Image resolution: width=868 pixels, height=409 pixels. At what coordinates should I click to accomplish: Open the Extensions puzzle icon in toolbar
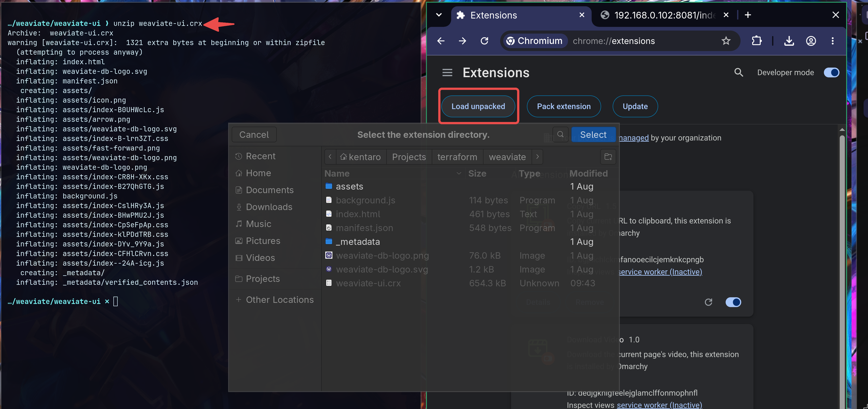tap(756, 41)
